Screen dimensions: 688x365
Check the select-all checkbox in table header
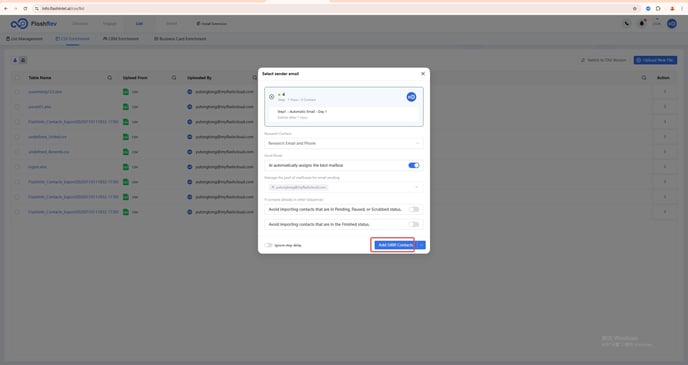(x=17, y=78)
